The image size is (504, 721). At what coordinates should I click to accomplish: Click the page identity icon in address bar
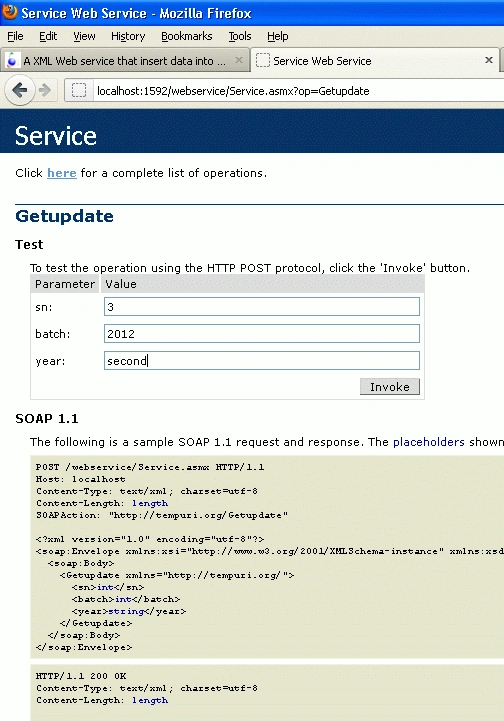point(79,90)
